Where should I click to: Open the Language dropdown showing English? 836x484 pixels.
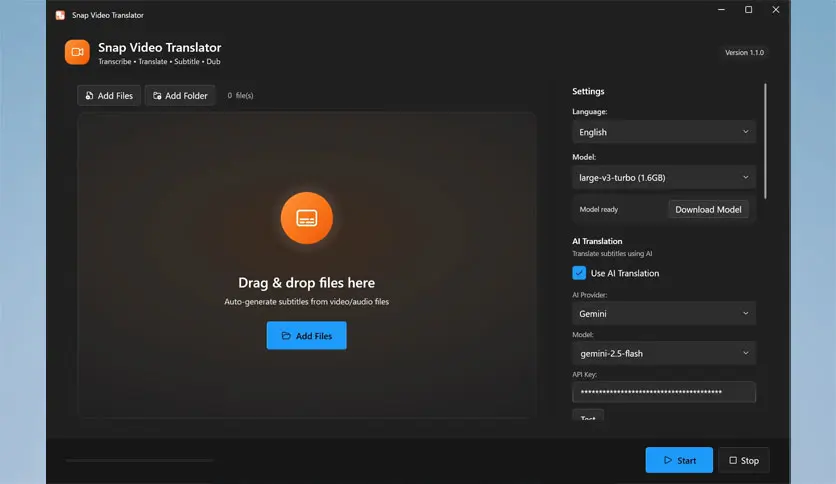click(x=664, y=132)
